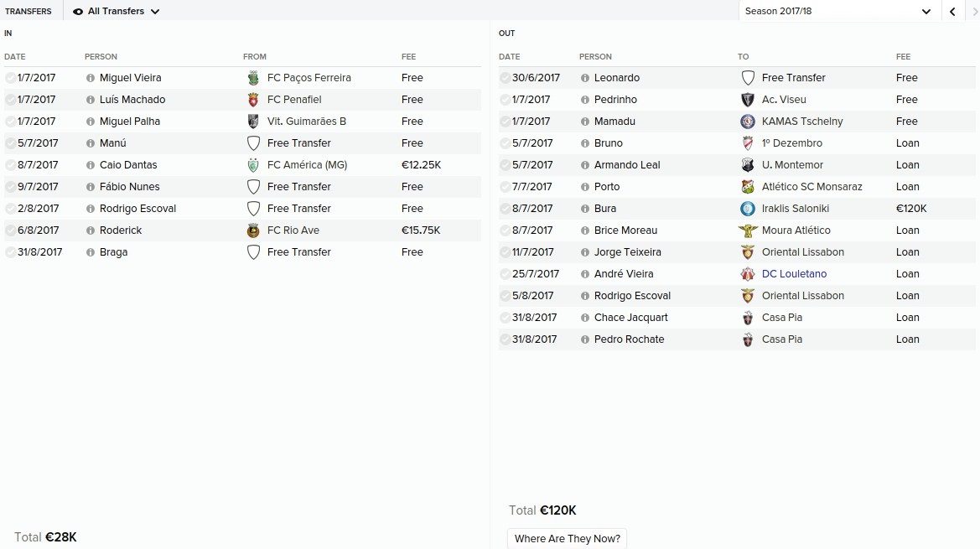
Task: Click the KAMAS Tschelny club logo
Action: coord(748,122)
